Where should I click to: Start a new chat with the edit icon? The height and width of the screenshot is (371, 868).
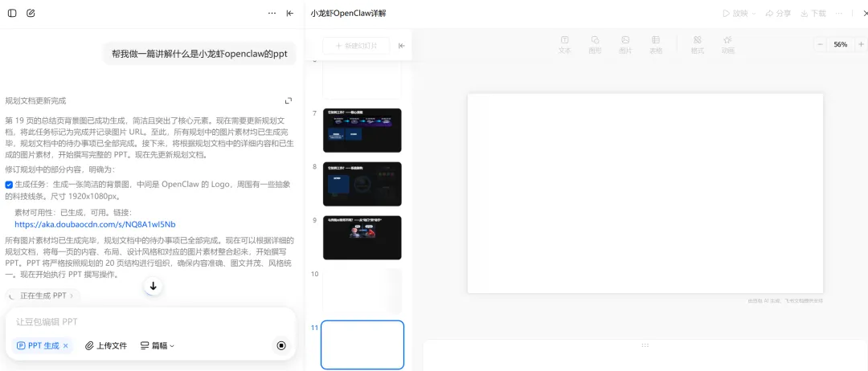[x=31, y=14]
